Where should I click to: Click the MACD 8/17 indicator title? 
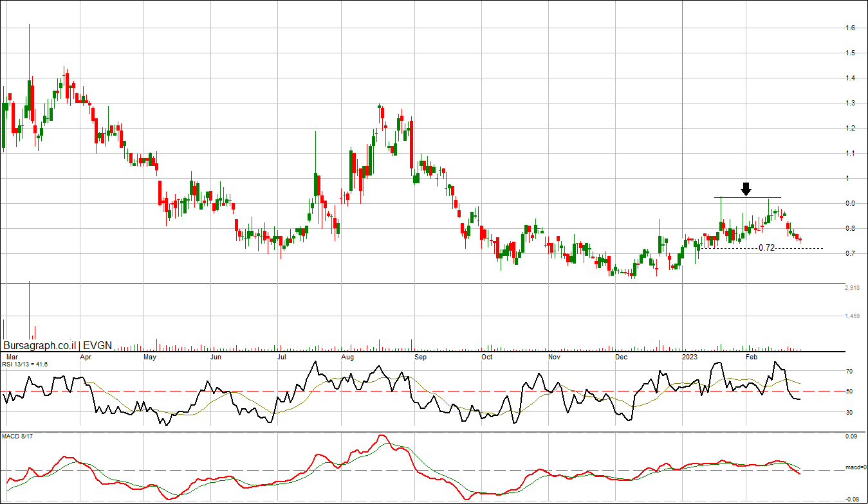coord(16,437)
